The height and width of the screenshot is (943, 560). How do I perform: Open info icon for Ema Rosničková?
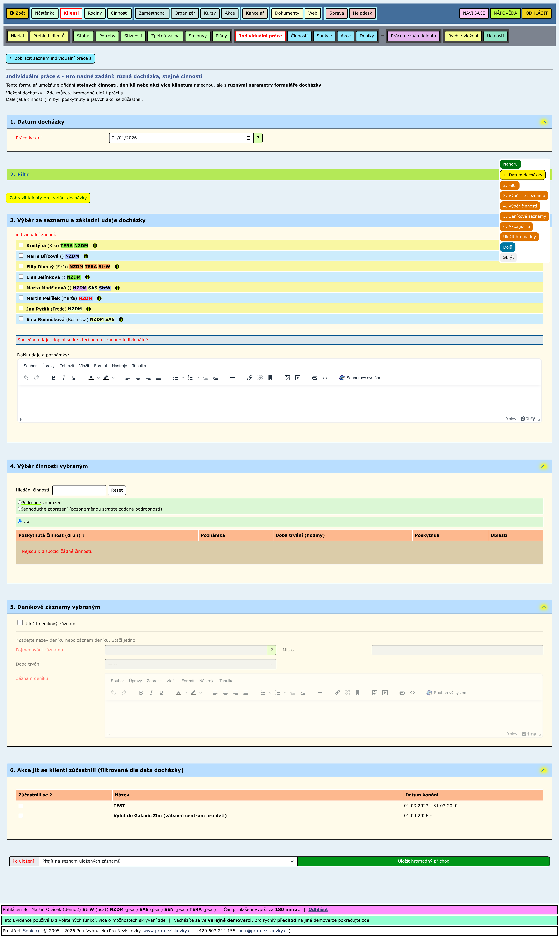click(121, 319)
